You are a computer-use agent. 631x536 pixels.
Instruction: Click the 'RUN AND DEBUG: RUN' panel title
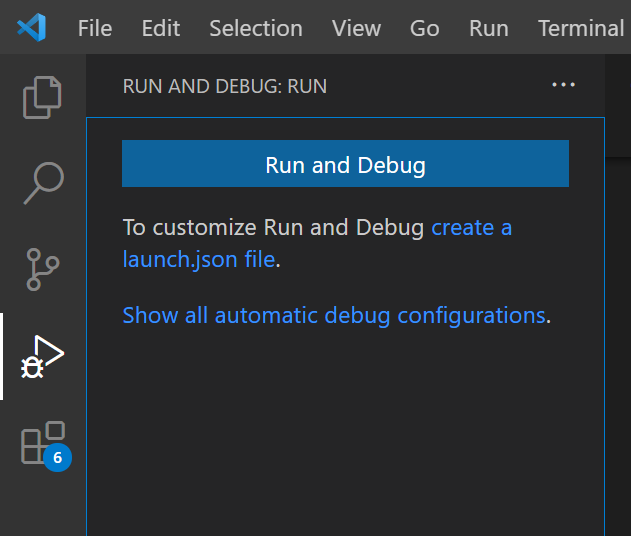(x=225, y=86)
